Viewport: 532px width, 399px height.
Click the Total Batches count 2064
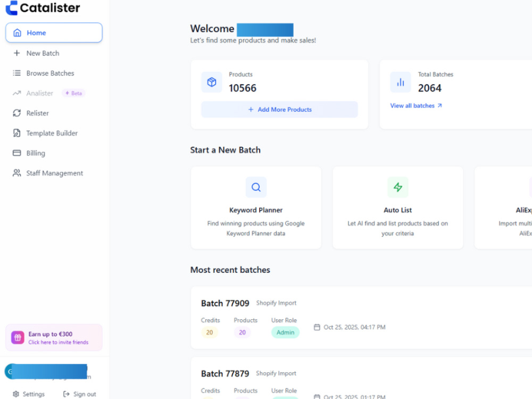429,88
